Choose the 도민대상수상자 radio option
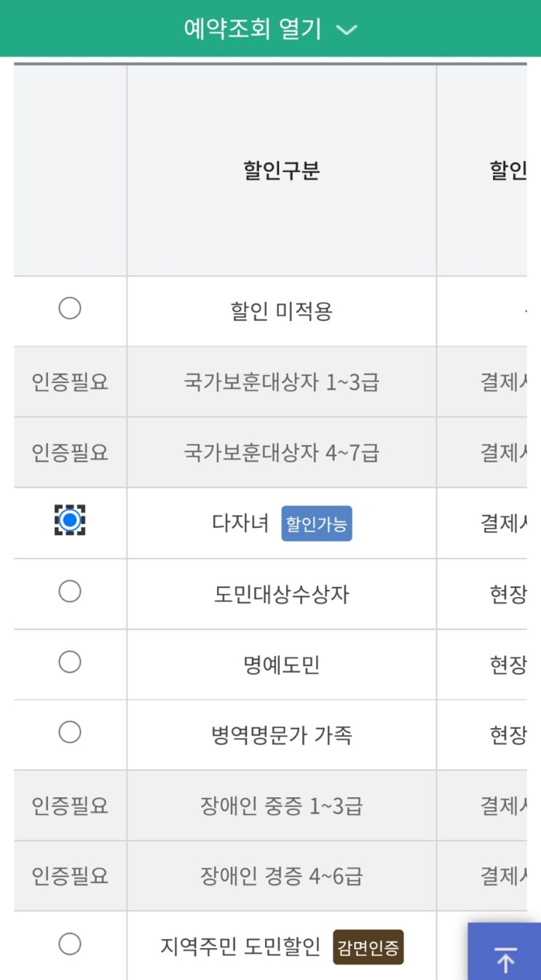 point(70,591)
